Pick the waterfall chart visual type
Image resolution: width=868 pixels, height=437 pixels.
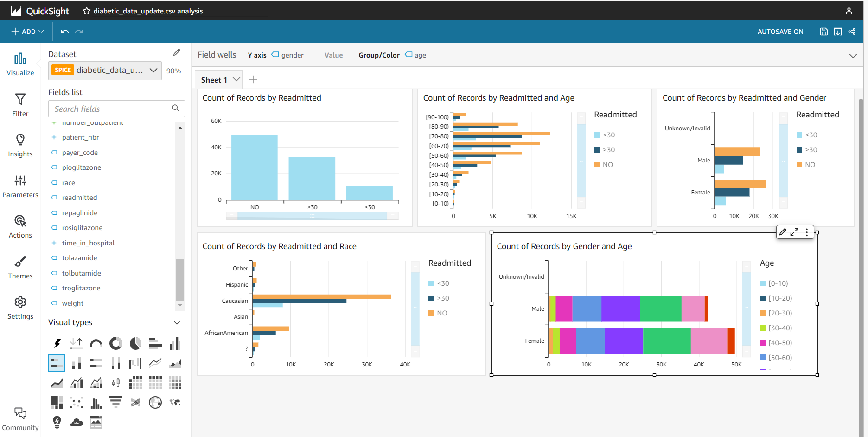coord(135,363)
